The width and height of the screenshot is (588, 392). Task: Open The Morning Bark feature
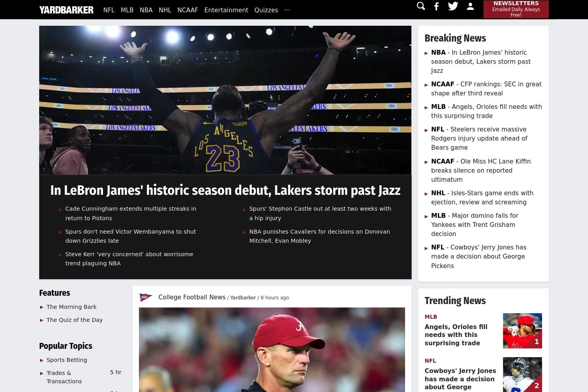(x=71, y=307)
